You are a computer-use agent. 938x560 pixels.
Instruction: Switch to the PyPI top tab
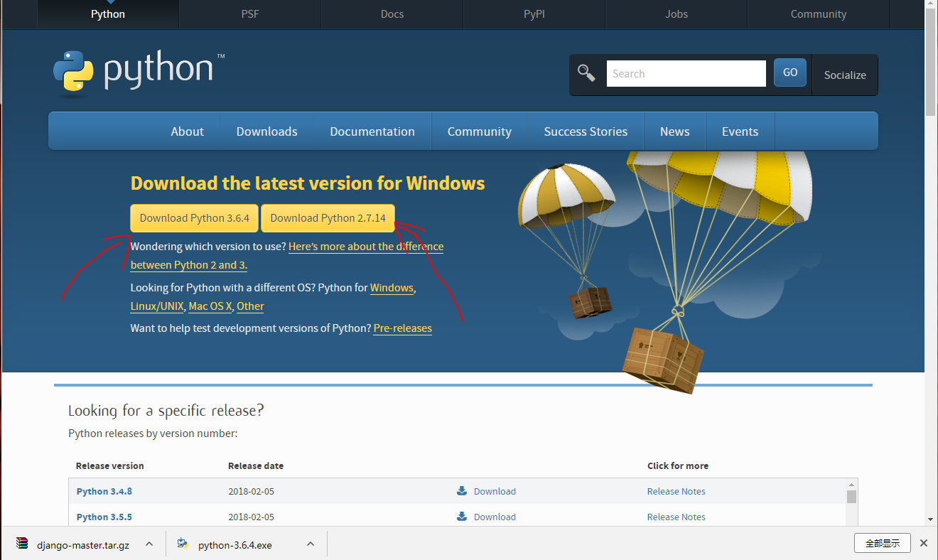pos(534,14)
